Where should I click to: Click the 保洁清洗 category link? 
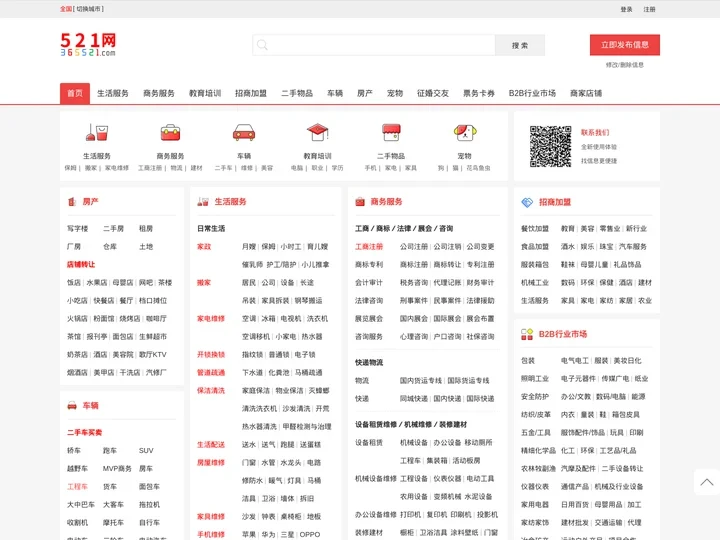(211, 390)
